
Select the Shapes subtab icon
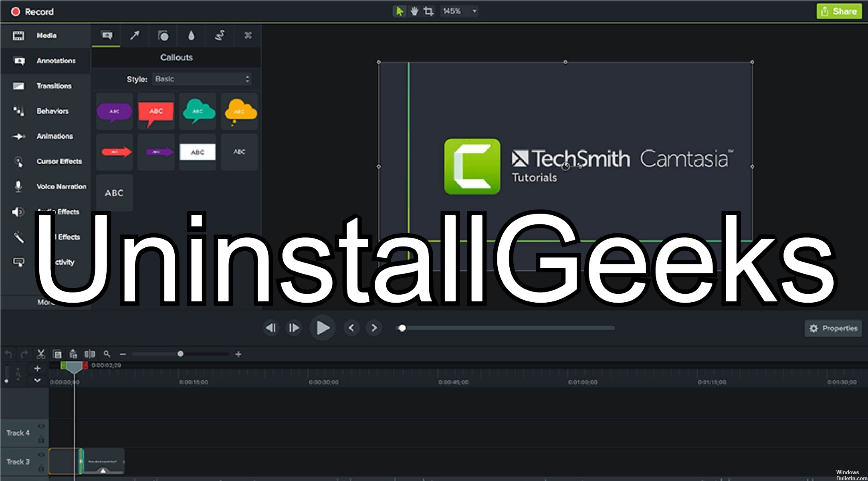(x=163, y=36)
